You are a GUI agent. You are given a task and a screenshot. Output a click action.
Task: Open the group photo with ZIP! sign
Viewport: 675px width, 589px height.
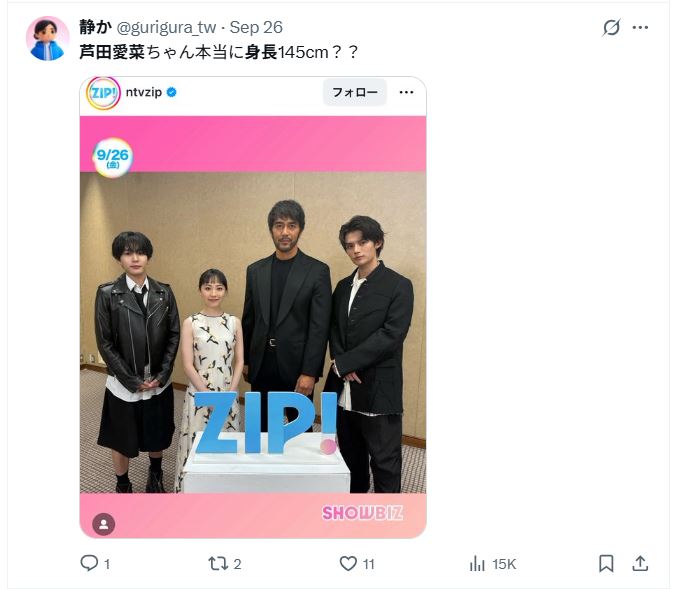253,330
